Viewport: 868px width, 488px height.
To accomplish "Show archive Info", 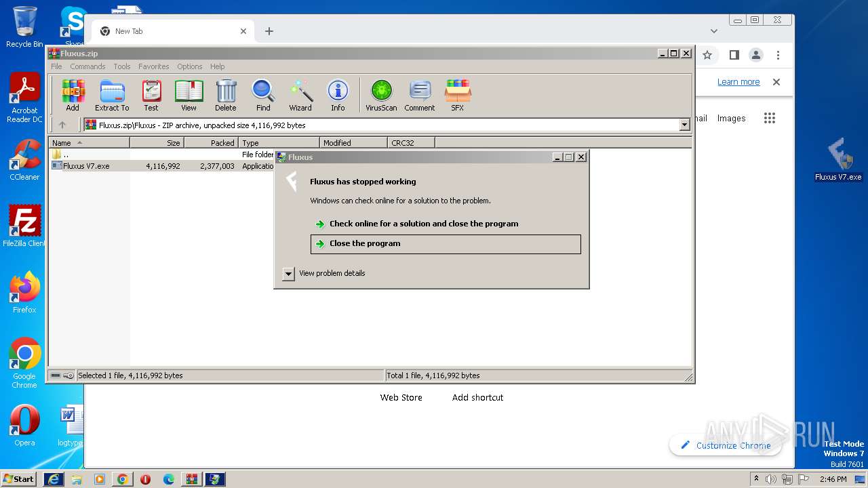I will click(x=338, y=96).
